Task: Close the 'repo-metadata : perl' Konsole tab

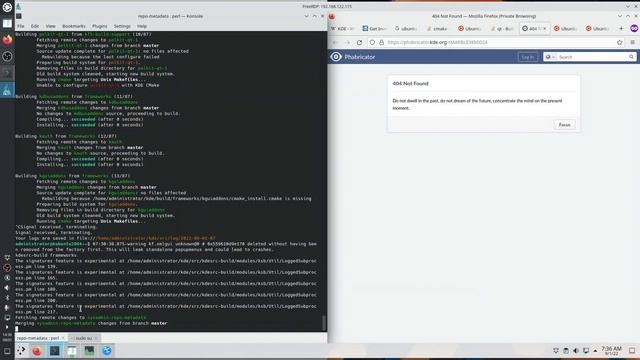Action: [63, 338]
